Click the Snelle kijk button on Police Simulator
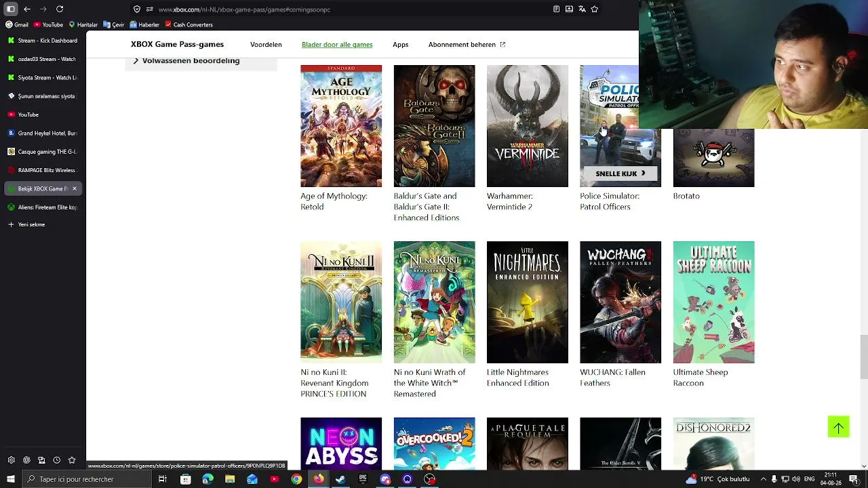This screenshot has height=488, width=868. pyautogui.click(x=620, y=174)
